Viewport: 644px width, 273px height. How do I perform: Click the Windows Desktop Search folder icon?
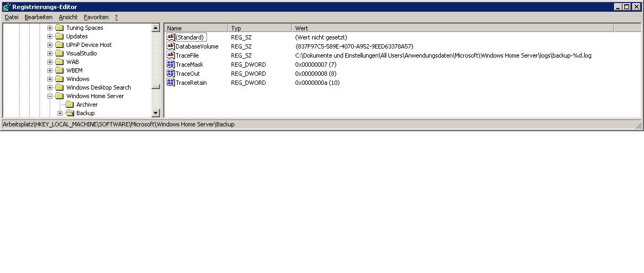pyautogui.click(x=59, y=87)
